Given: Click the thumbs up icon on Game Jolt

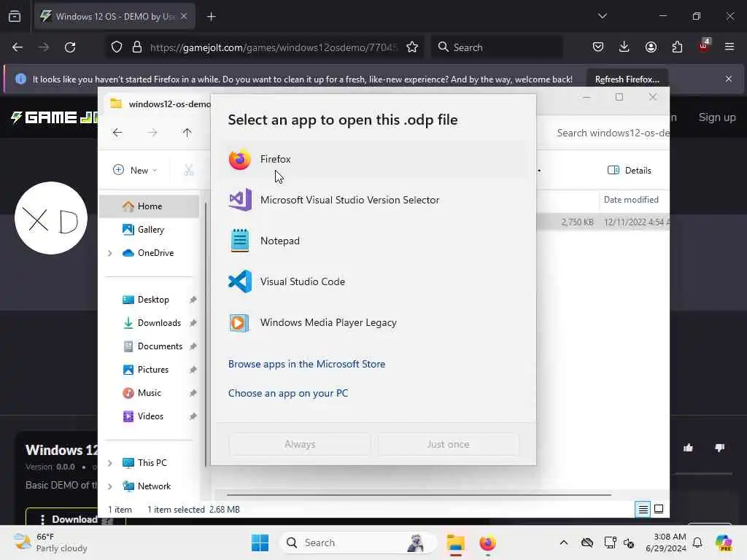Looking at the screenshot, I should tap(688, 448).
